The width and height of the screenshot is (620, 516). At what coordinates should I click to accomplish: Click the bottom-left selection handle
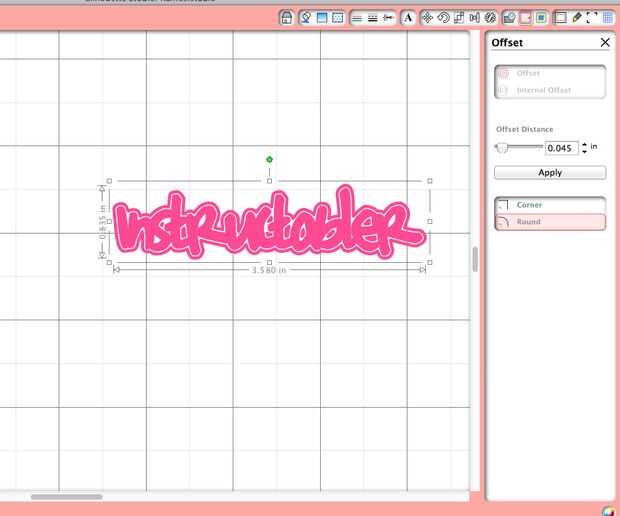tap(109, 263)
